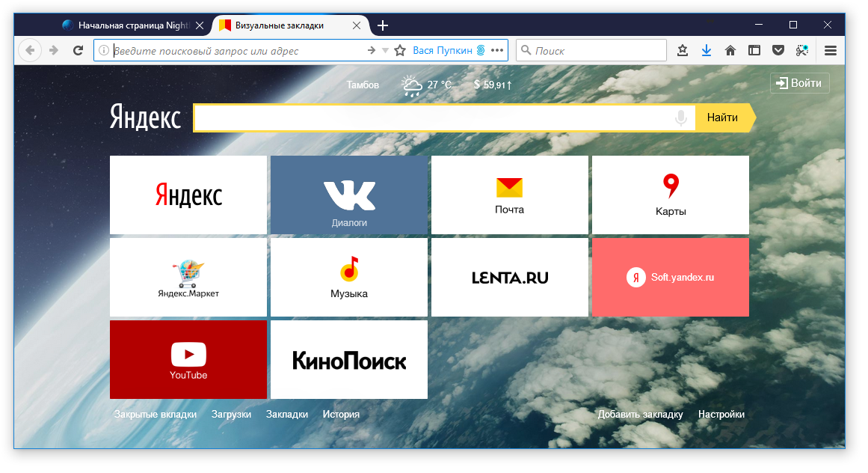Expand the address bar history dropdown
868x473 pixels.
[386, 51]
